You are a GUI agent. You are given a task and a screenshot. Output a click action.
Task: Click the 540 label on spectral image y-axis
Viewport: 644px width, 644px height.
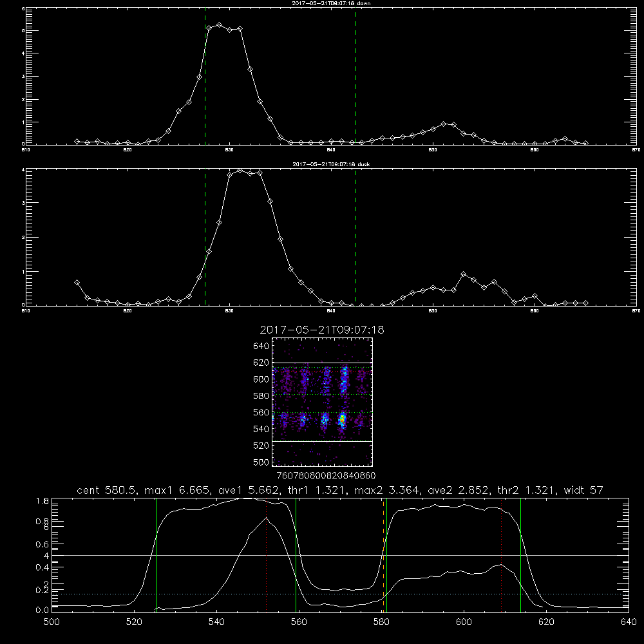[261, 429]
